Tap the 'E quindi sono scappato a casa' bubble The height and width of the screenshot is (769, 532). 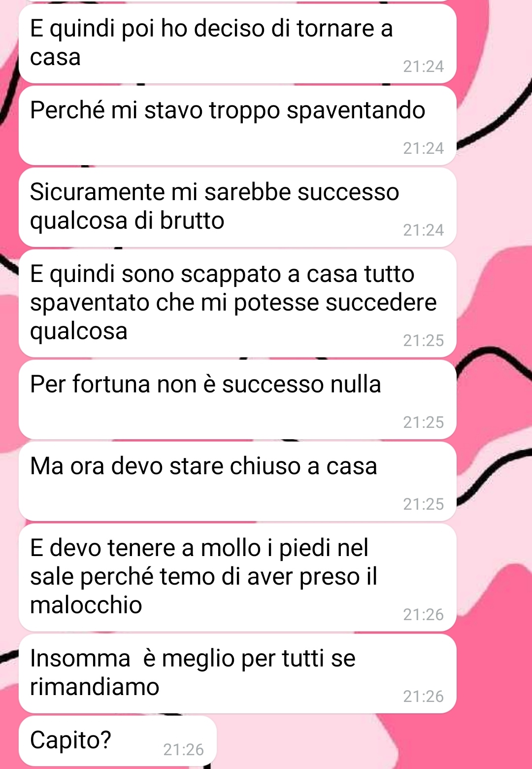pyautogui.click(x=237, y=304)
